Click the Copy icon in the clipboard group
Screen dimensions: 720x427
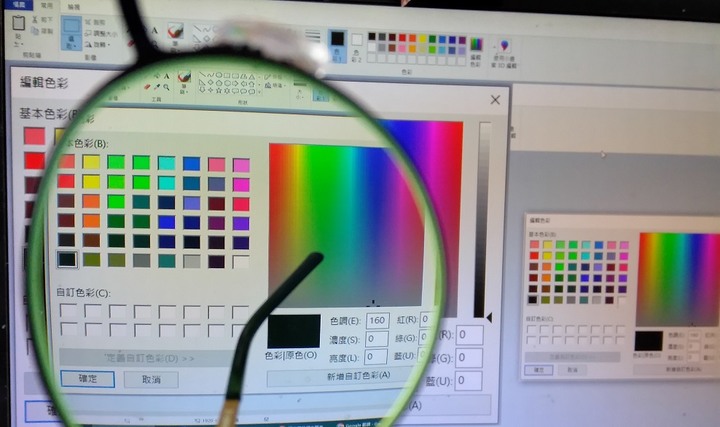(35, 31)
